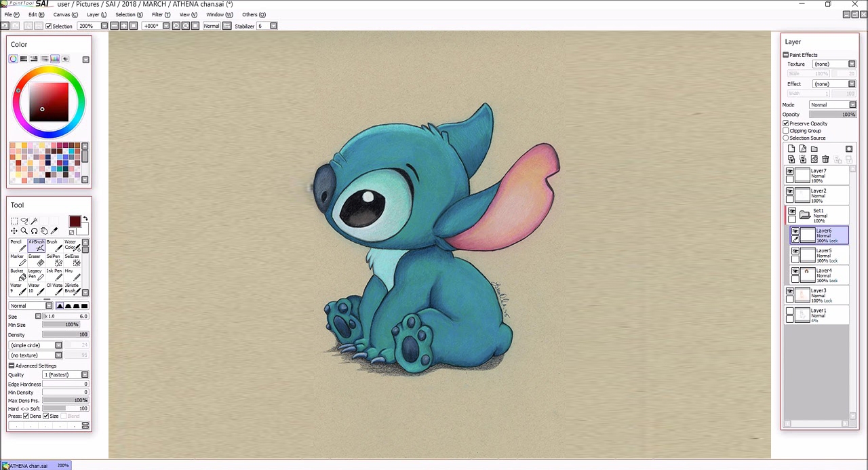The width and height of the screenshot is (868, 470).
Task: Open the rotation angle dropdown
Action: click(x=166, y=26)
